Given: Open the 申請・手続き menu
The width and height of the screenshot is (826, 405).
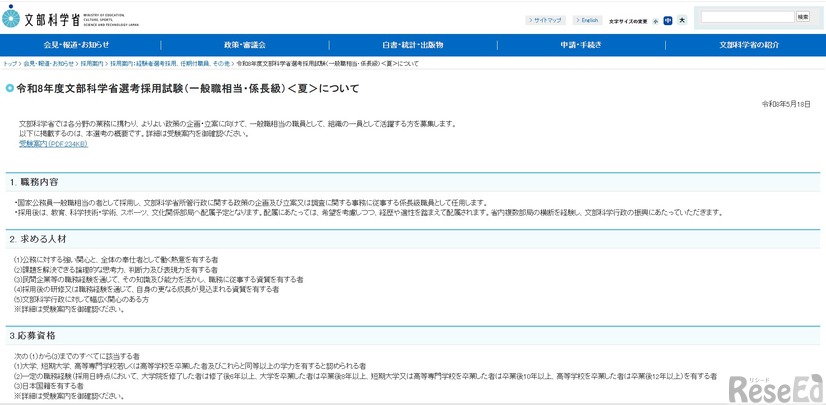Looking at the screenshot, I should [581, 45].
